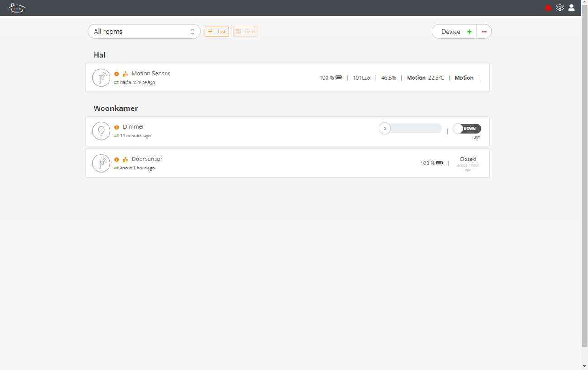Switch to Grid view
Viewport: 588px width, 370px height.
click(x=245, y=32)
